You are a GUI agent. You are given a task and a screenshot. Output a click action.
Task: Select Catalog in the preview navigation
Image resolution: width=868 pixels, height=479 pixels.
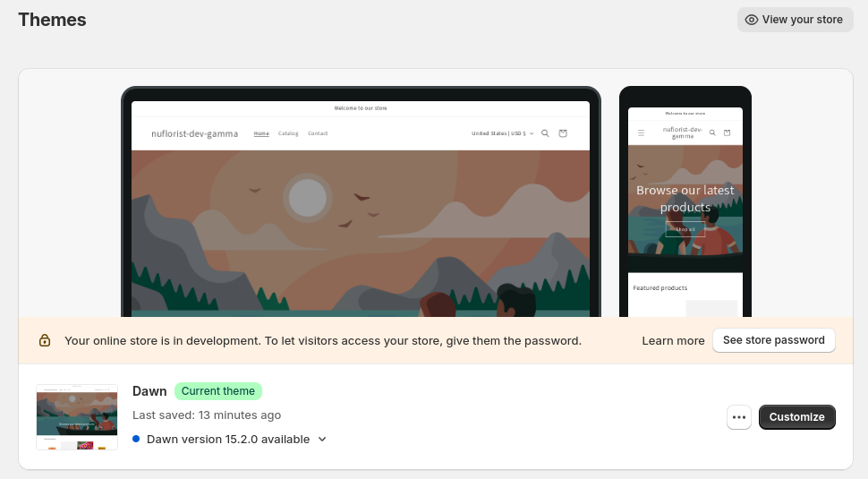click(288, 133)
